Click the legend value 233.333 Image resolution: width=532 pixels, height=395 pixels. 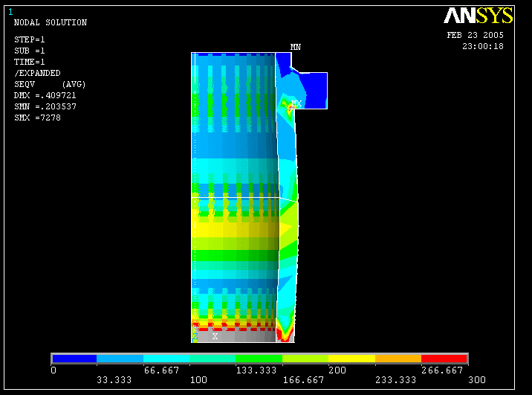(395, 379)
